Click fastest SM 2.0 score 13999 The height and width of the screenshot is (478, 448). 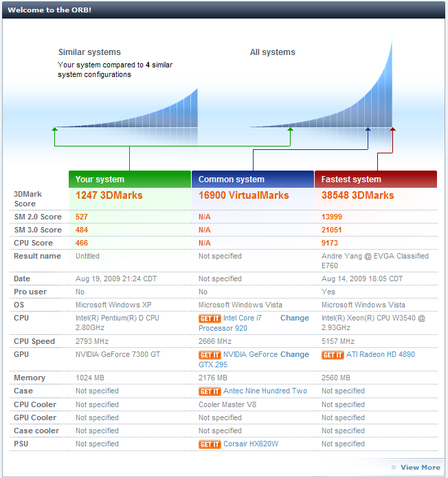pos(332,217)
